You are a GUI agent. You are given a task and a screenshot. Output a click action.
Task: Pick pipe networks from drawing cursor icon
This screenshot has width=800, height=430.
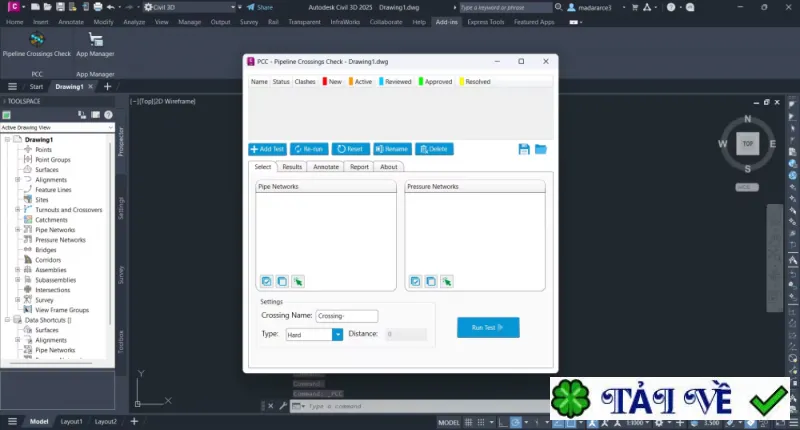point(298,281)
